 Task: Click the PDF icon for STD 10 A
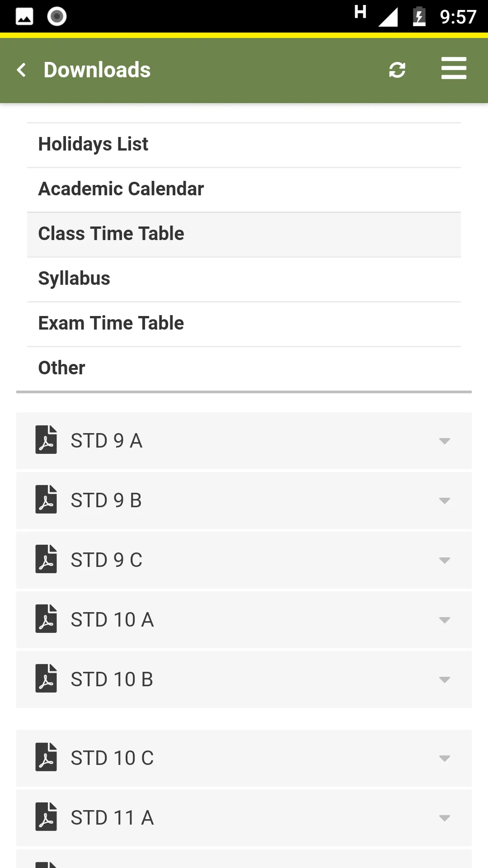pyautogui.click(x=46, y=618)
